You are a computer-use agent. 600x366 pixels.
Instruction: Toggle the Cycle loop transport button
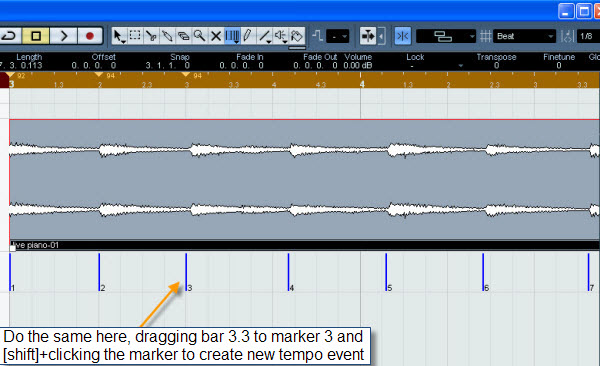click(10, 36)
